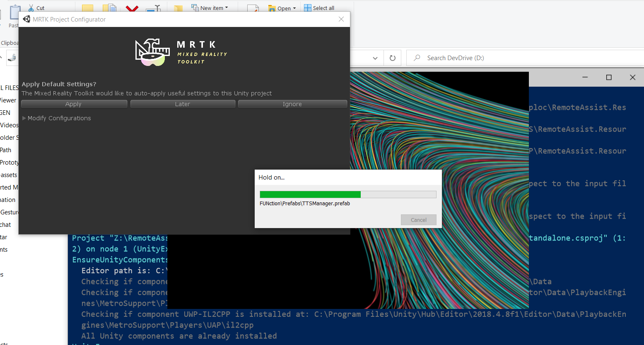The image size is (644, 345).
Task: Focus the Search DevDrive (D:) field
Action: tap(525, 58)
